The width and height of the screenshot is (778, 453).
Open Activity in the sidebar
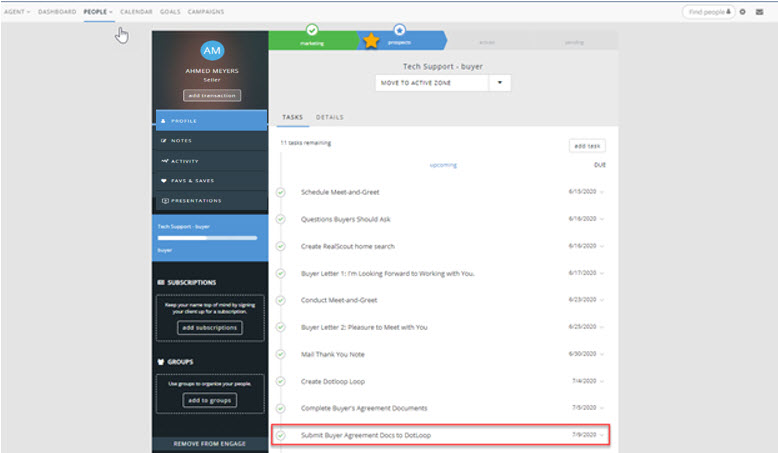pos(211,161)
